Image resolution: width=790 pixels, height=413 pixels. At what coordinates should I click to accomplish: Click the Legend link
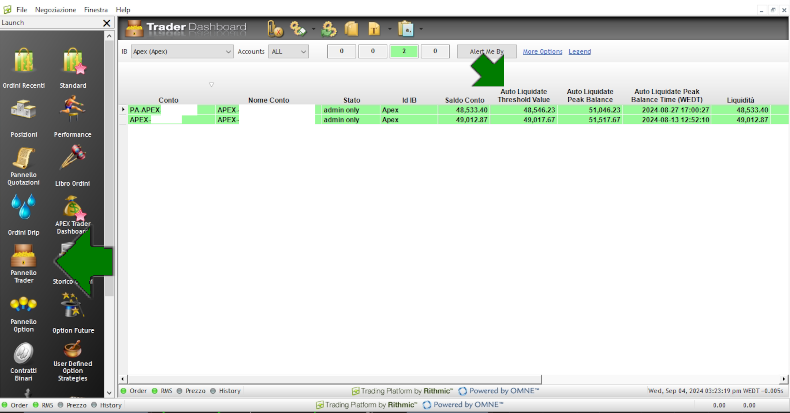[x=579, y=51]
